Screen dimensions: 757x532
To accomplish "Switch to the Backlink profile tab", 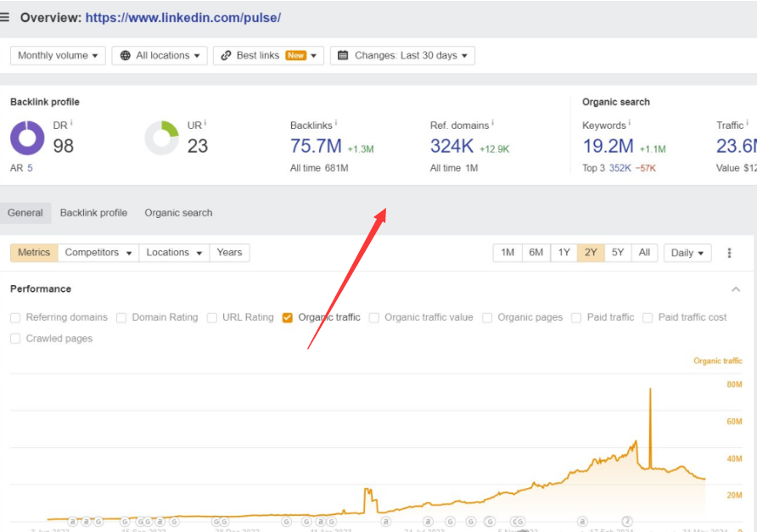I will [93, 213].
